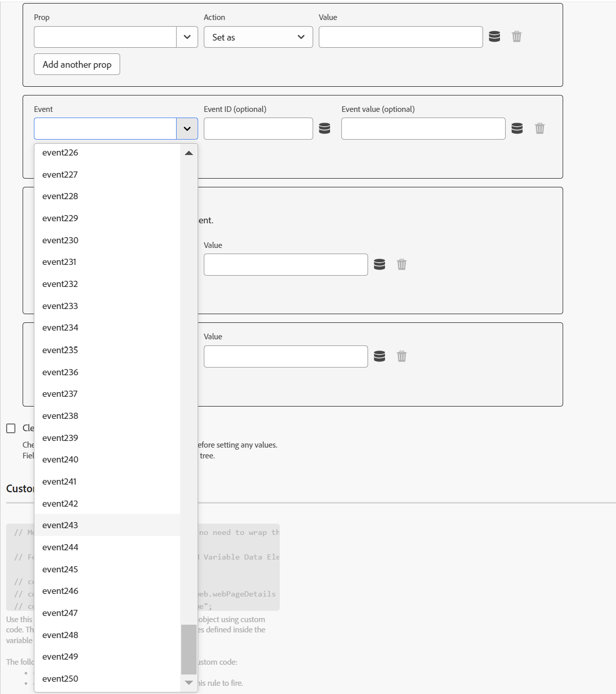This screenshot has height=694, width=616.
Task: Click scroll-down arrow of the event list
Action: click(189, 683)
